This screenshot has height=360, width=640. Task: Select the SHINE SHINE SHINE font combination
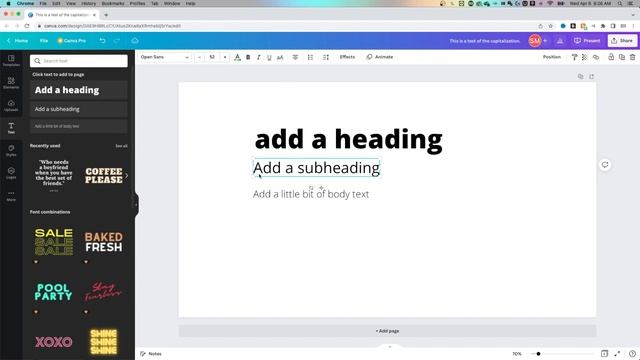click(x=104, y=342)
